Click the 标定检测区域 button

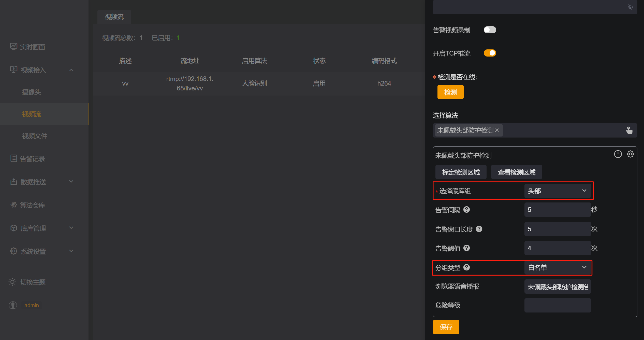(461, 172)
